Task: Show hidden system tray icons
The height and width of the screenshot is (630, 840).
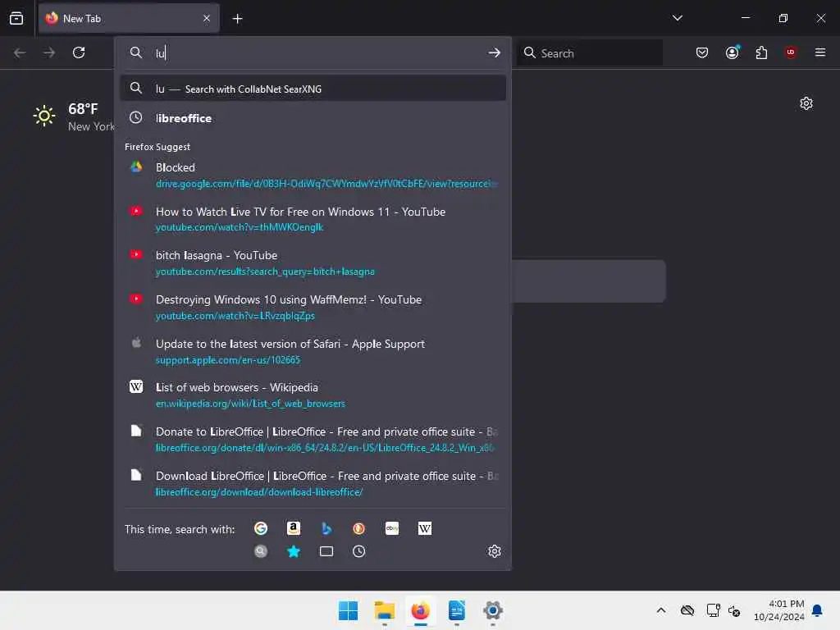Action: tap(661, 610)
